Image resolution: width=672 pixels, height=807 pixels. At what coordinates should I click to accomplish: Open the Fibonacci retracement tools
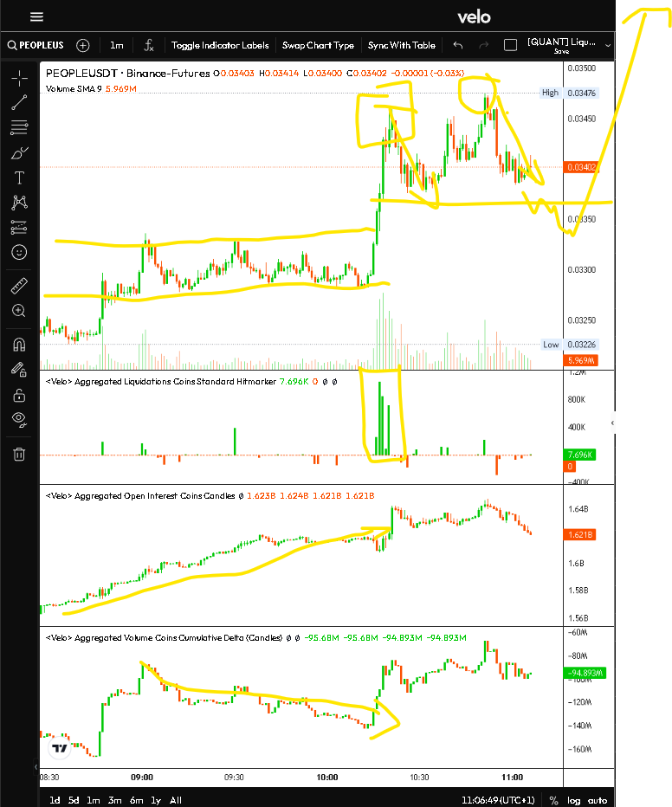pyautogui.click(x=20, y=127)
